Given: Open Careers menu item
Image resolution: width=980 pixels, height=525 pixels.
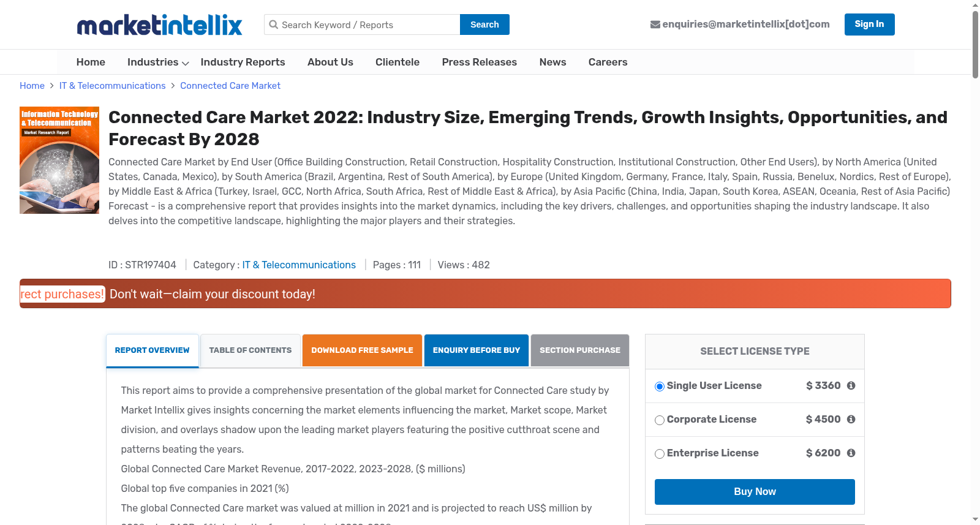Looking at the screenshot, I should (608, 62).
